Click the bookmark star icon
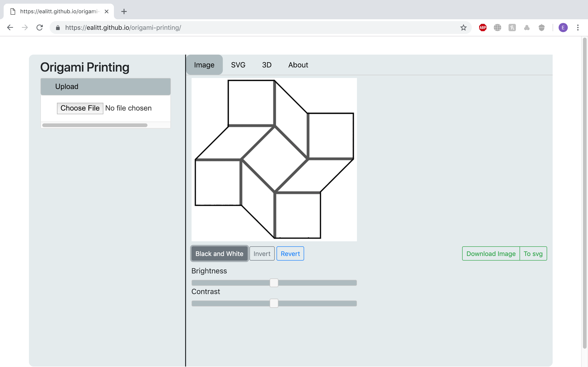This screenshot has height=367, width=588. point(463,28)
